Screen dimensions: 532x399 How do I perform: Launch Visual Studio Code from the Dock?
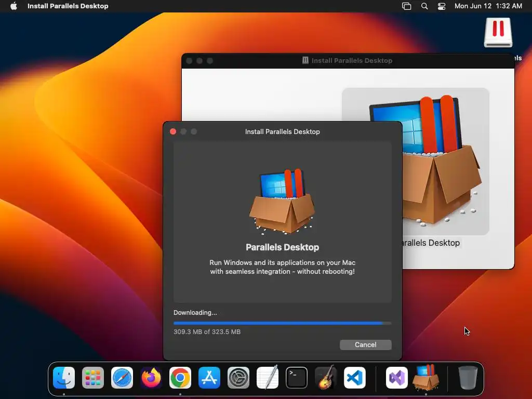click(x=354, y=378)
